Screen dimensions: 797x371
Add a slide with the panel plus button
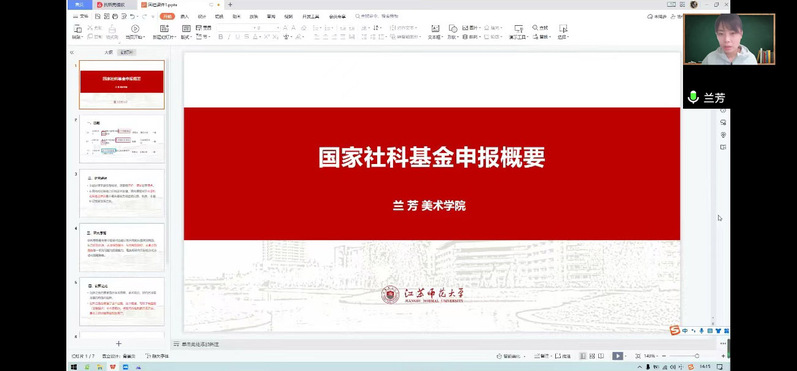(119, 344)
